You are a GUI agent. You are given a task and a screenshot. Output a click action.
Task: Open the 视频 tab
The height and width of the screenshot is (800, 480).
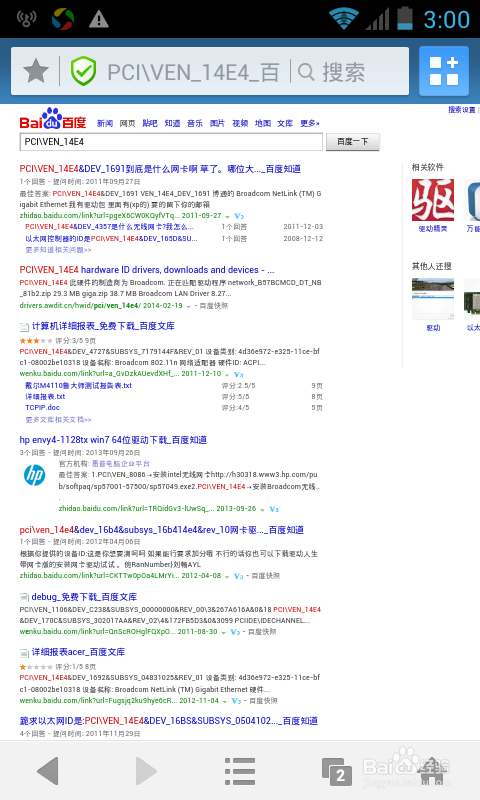pos(240,123)
